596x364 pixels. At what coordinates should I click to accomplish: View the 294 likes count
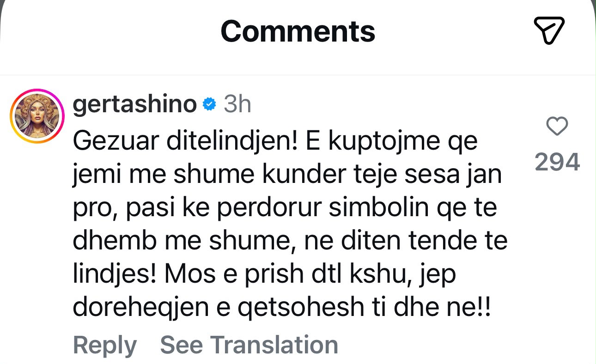557,162
